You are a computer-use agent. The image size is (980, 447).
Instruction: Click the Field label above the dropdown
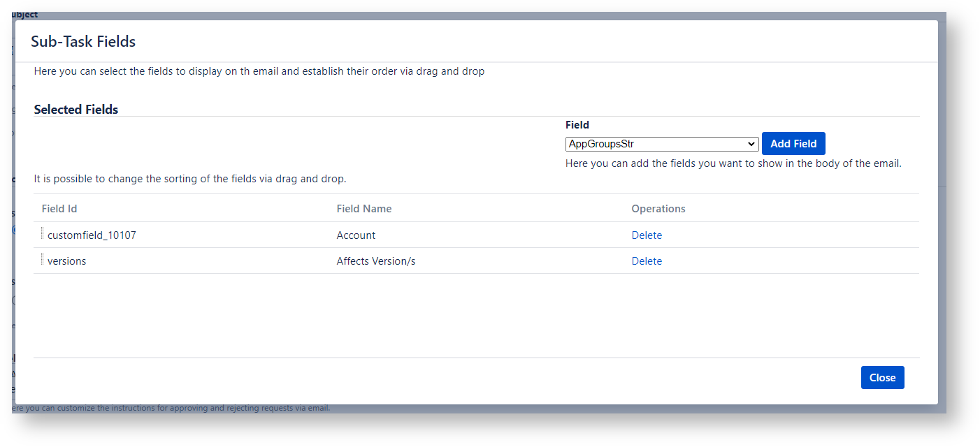[577, 125]
